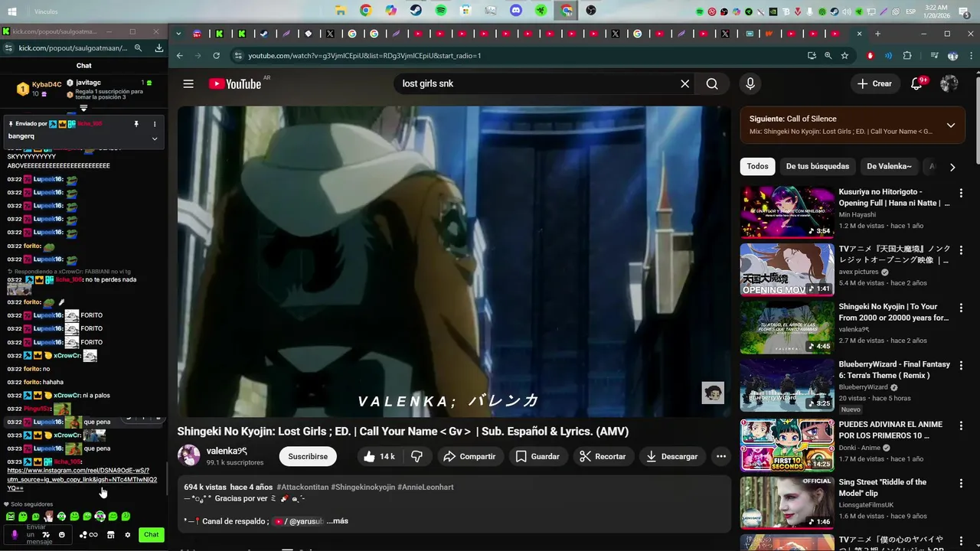Open more actions ellipsis under video
This screenshot has width=980, height=551.
[720, 456]
